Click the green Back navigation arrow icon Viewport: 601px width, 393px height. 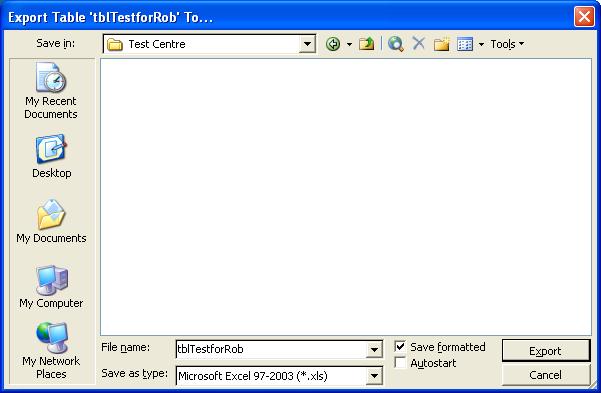(x=333, y=44)
